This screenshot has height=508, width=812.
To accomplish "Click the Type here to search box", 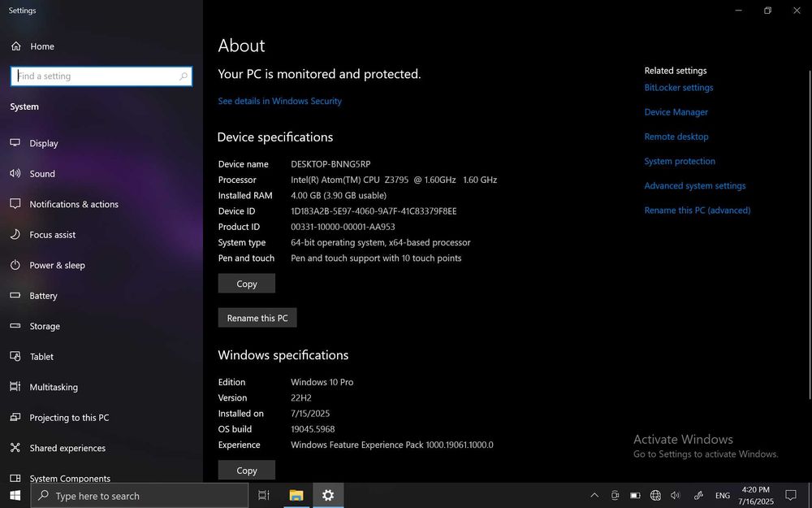I will click(x=140, y=496).
